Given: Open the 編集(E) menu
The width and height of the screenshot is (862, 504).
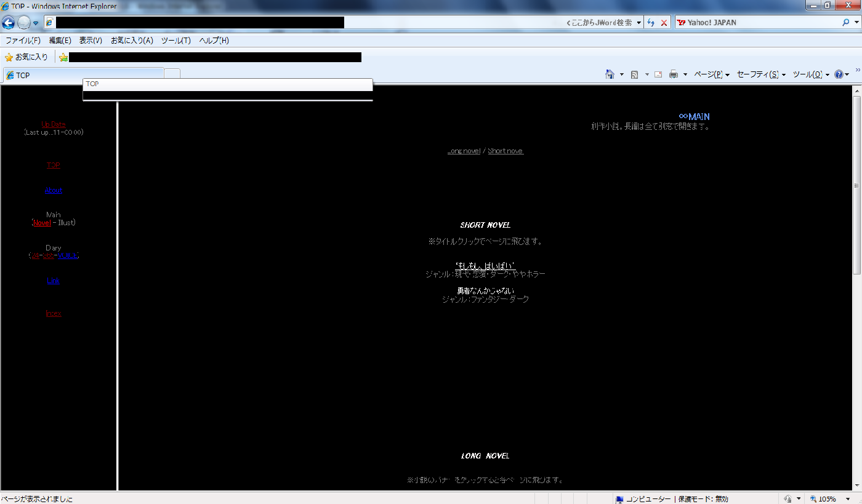Looking at the screenshot, I should (x=60, y=41).
